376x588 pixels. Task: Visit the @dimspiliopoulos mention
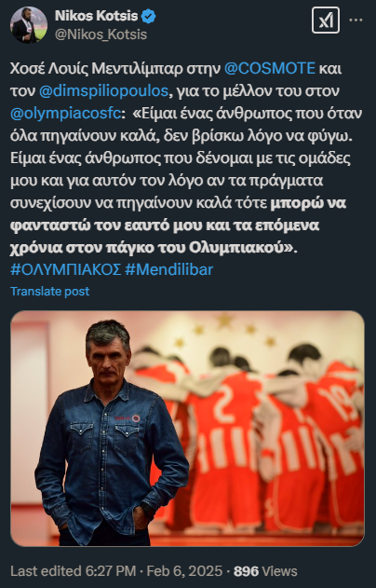pos(103,91)
